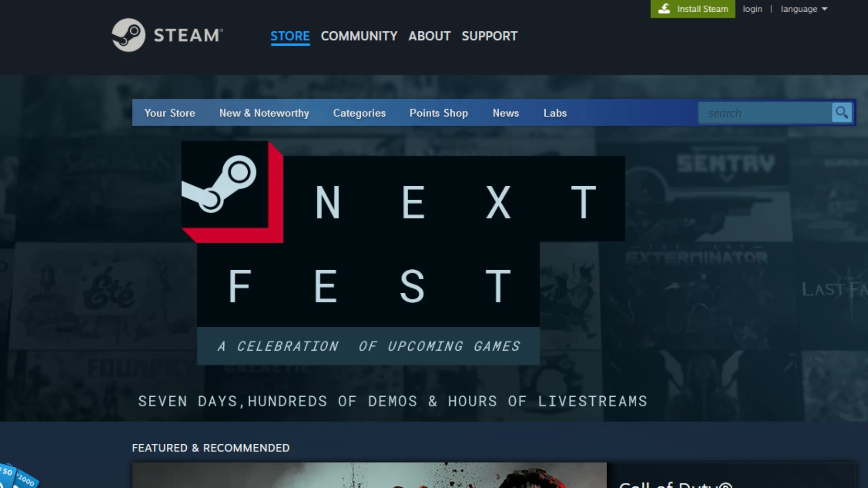Open the Labs tab
868x488 pixels.
tap(555, 113)
